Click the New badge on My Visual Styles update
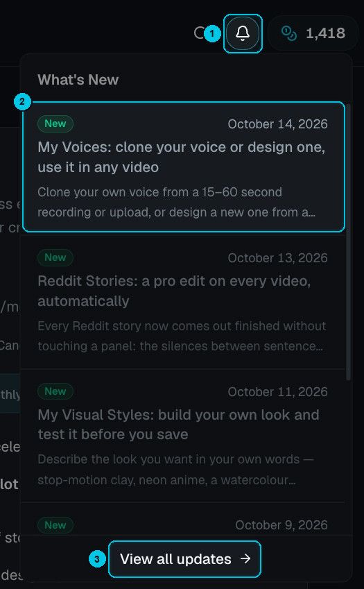 tap(55, 391)
